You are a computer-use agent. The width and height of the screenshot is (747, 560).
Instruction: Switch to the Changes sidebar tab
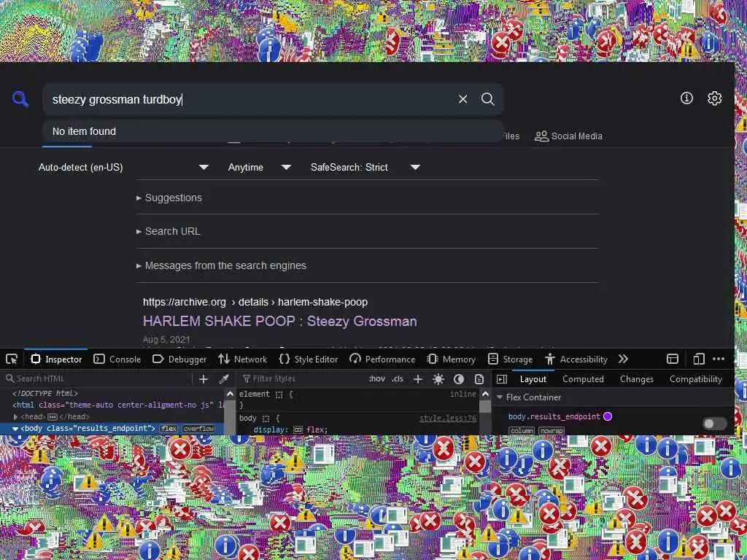point(636,379)
